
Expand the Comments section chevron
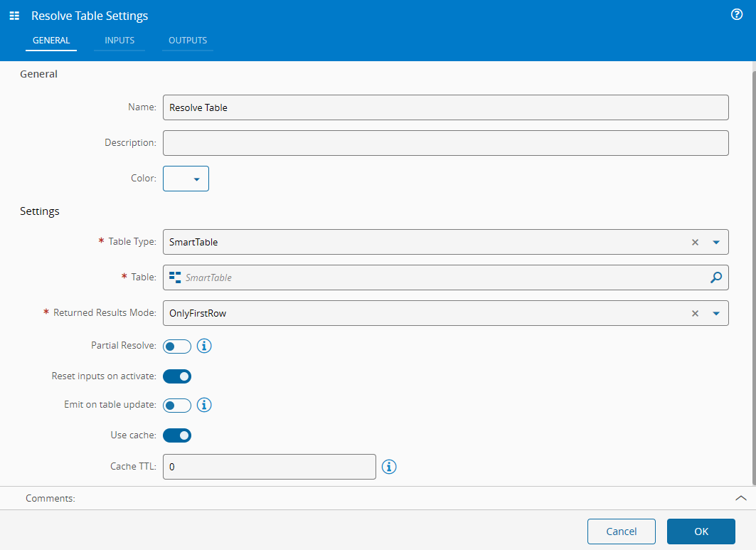pos(740,499)
